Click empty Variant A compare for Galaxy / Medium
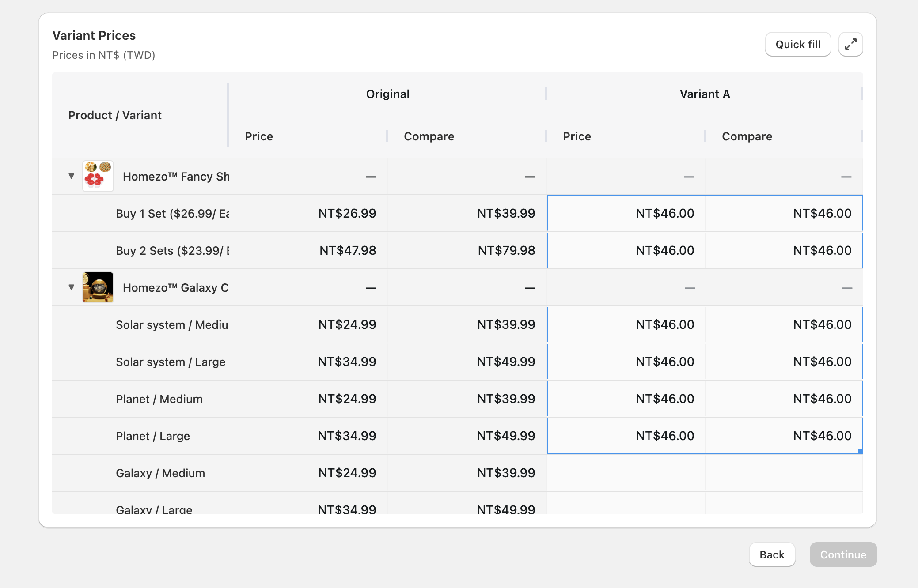The height and width of the screenshot is (588, 918). click(784, 473)
